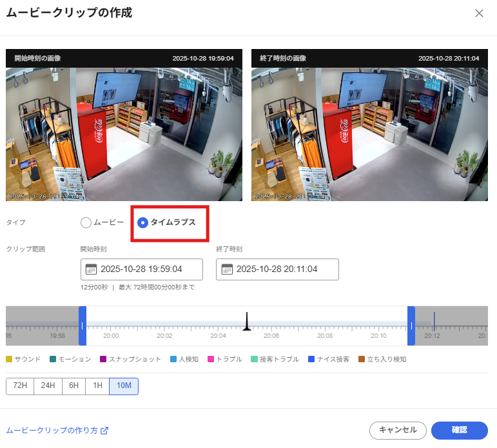Click the left range handle on timeline
The height and width of the screenshot is (448, 497).
click(83, 326)
